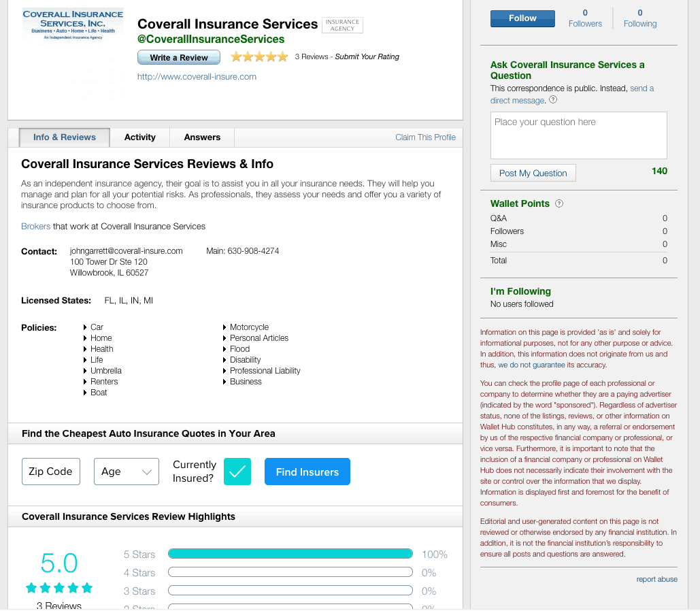
Task: Click the arrow icon beside Home policy
Action: [86, 337]
